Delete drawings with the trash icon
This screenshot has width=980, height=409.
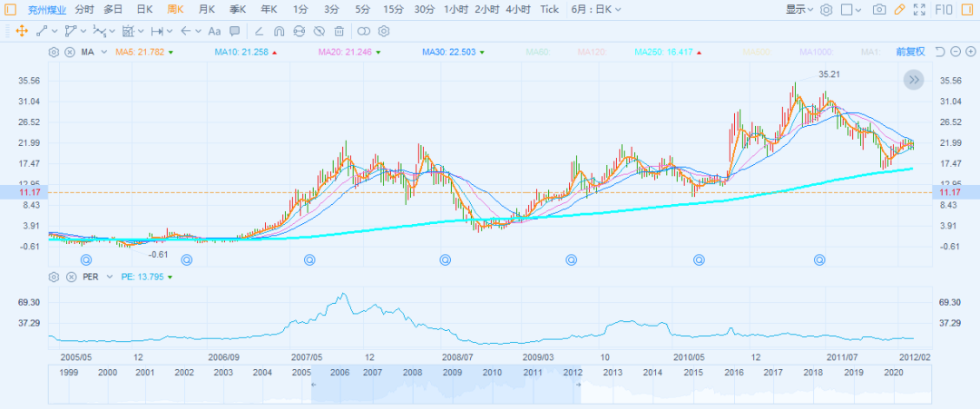tap(338, 31)
